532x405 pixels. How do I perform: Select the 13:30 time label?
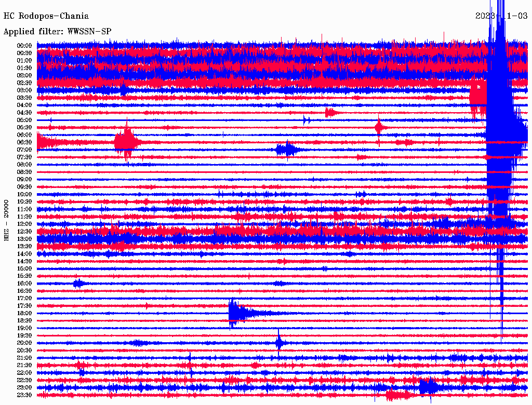[x=24, y=247]
